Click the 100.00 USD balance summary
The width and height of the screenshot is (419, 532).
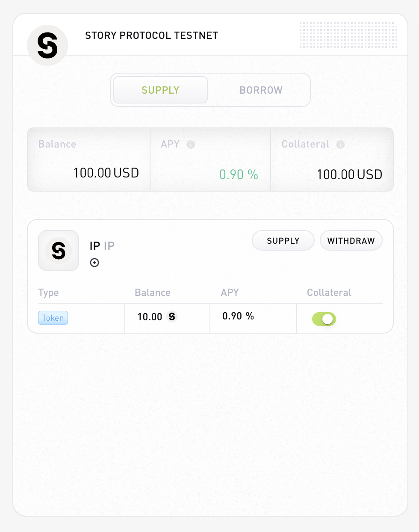click(106, 173)
